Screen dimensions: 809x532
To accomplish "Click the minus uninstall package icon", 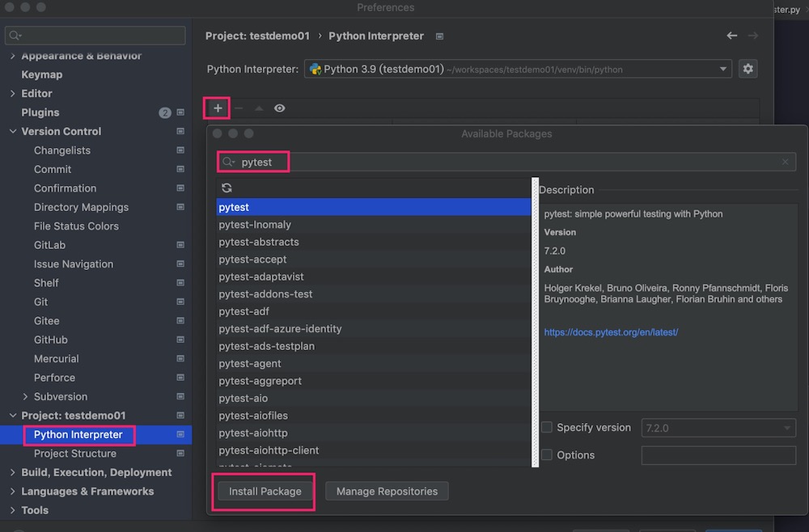I will [x=239, y=108].
